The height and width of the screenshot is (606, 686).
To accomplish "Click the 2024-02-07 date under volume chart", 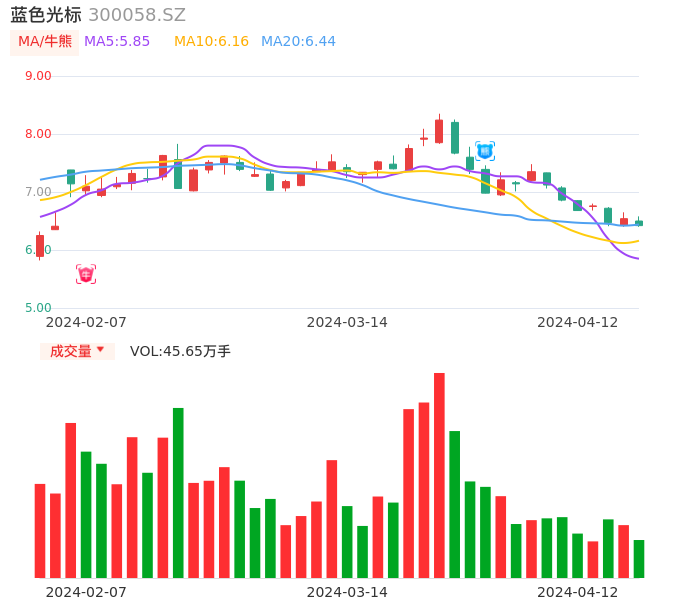I will pyautogui.click(x=86, y=592).
